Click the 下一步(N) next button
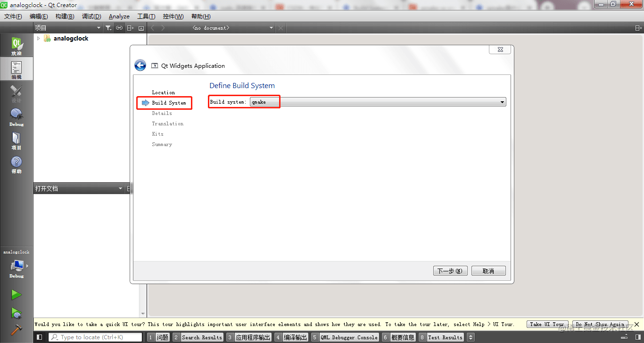Image resolution: width=644 pixels, height=343 pixels. (x=450, y=271)
